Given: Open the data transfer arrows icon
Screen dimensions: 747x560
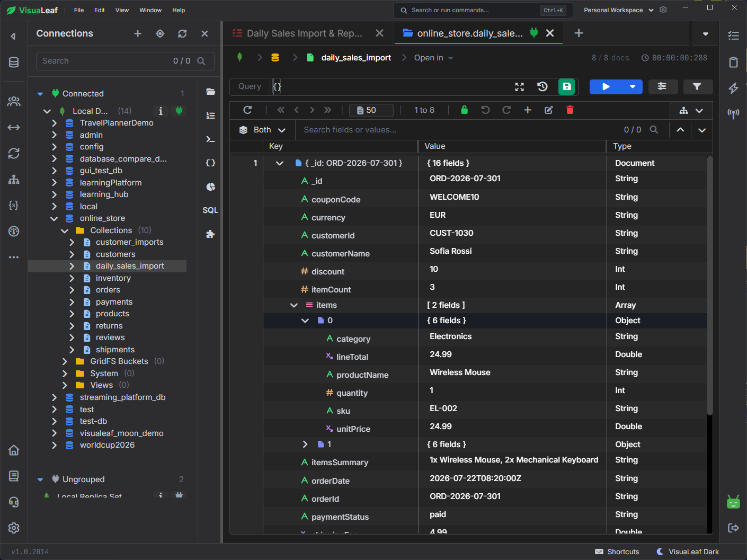Looking at the screenshot, I should (x=14, y=127).
